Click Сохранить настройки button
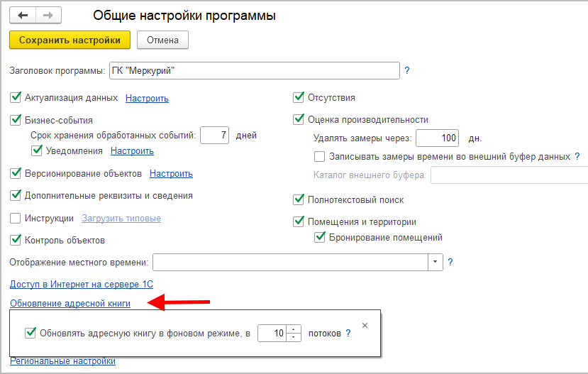Screen dimensions: 588x374 [70, 40]
